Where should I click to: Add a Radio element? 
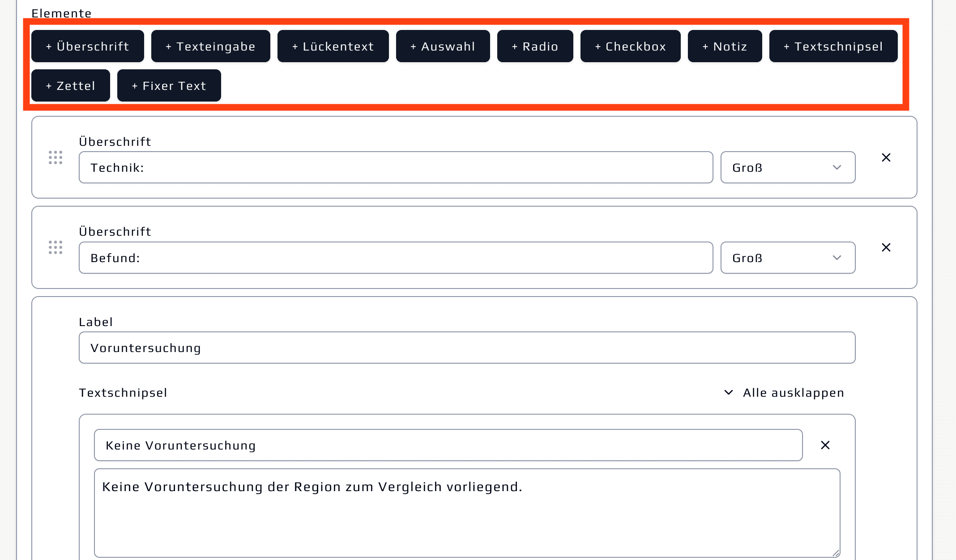pyautogui.click(x=535, y=47)
